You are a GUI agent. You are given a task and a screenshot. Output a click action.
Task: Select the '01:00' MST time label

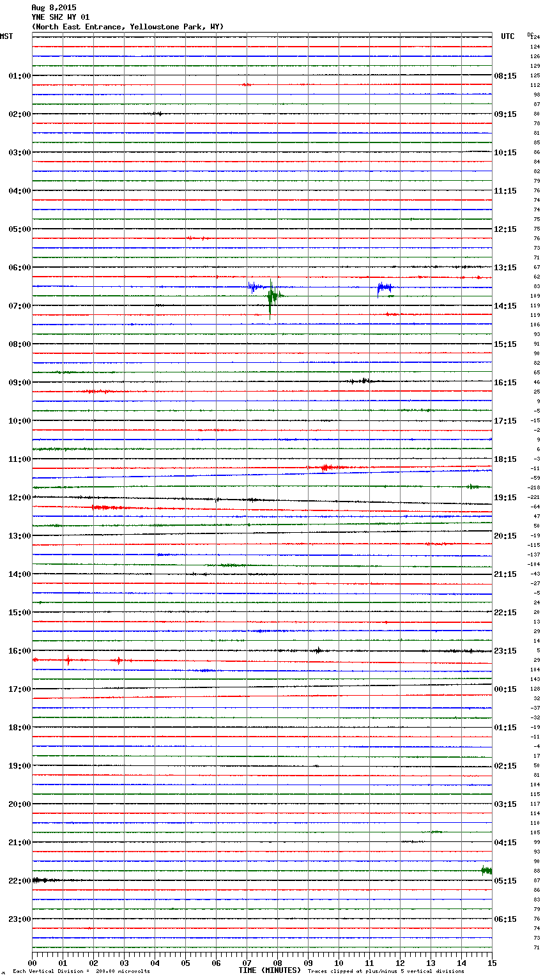(x=19, y=76)
